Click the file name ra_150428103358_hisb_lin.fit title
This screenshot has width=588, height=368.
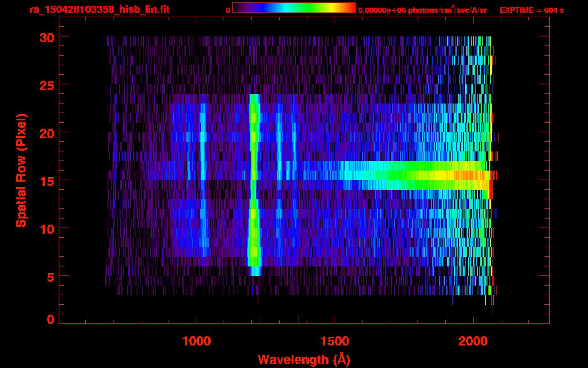99,10
